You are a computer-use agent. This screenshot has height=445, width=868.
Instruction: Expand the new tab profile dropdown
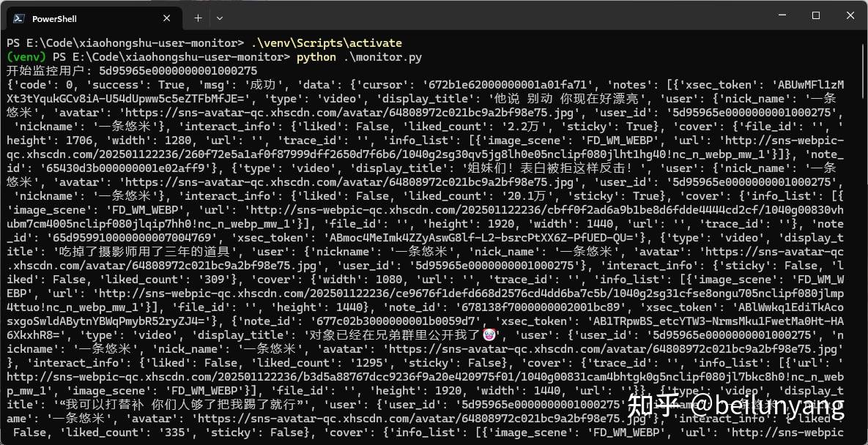[x=220, y=18]
